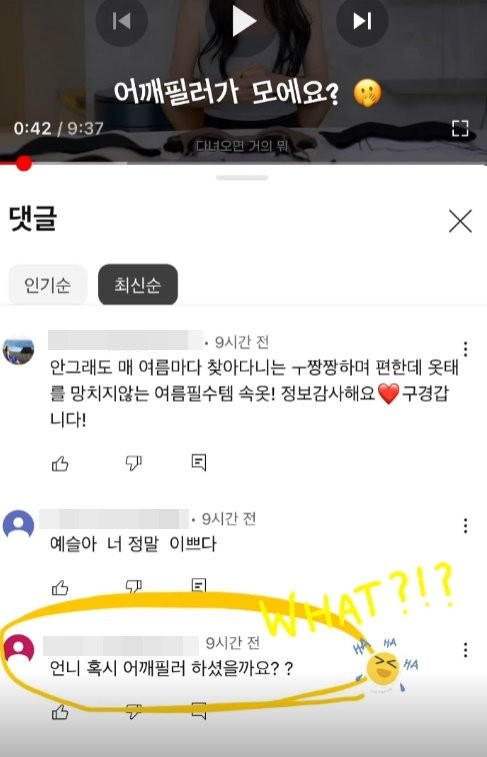
Task: Reply to the 여름필수템 속옷 comment
Action: point(198,463)
